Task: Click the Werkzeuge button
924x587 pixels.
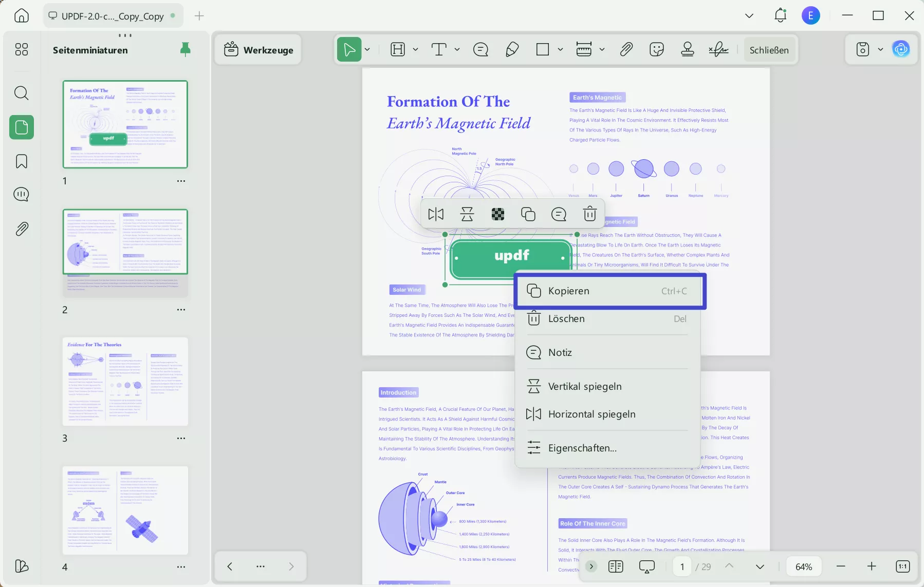Action: point(258,50)
